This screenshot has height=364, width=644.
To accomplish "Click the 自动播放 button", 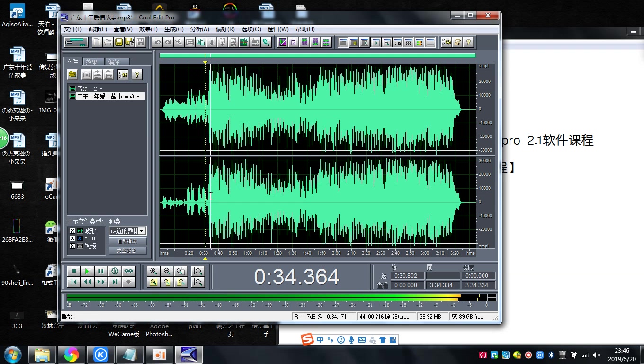I will [128, 241].
